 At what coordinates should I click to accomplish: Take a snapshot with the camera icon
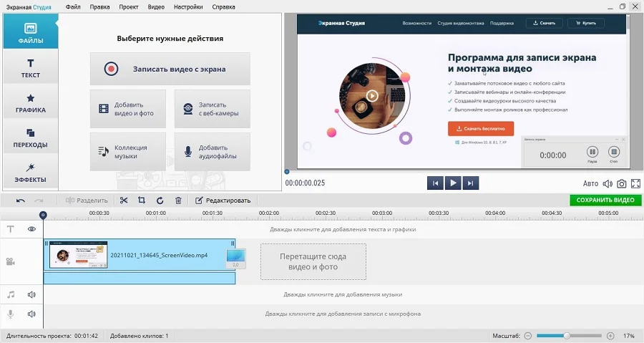(622, 184)
